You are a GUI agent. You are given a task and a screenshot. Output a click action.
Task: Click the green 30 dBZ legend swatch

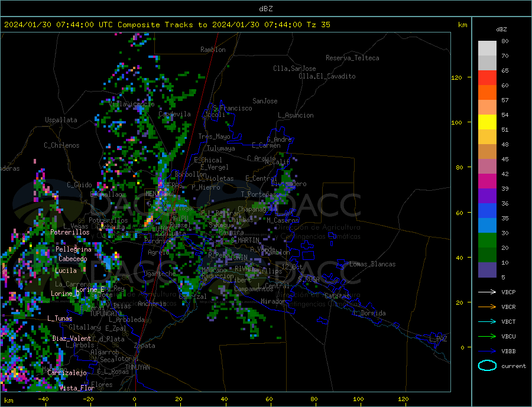coord(487,240)
